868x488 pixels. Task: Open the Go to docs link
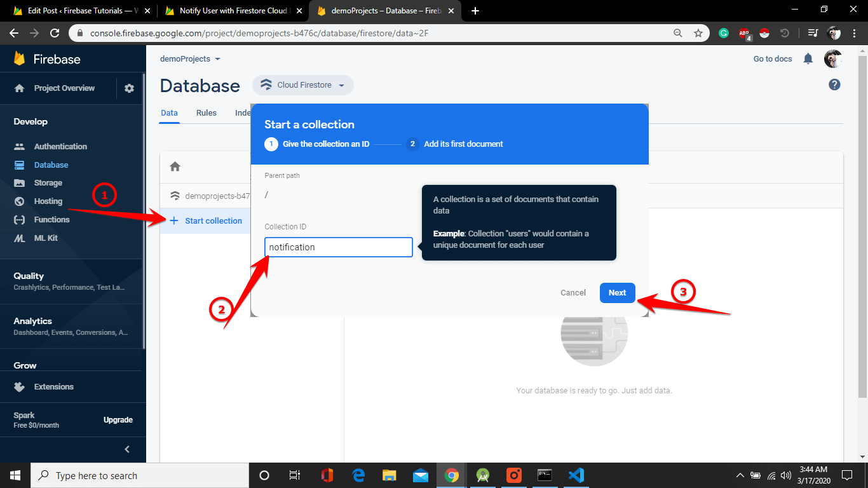coord(773,59)
